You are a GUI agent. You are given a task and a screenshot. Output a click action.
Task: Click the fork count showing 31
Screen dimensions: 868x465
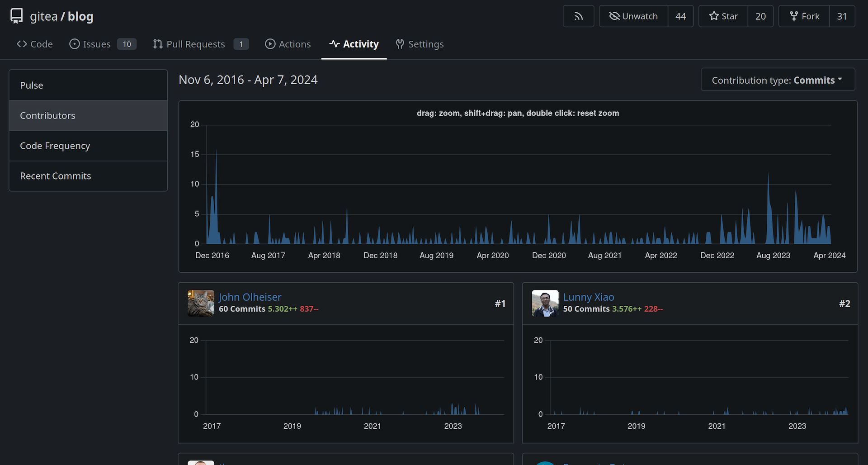point(842,16)
